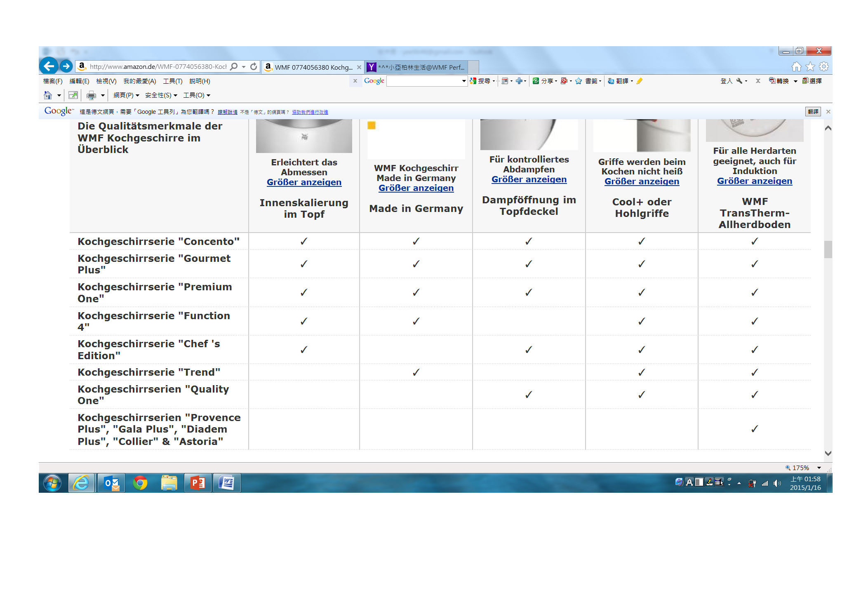This screenshot has width=868, height=614.
Task: Open the zoom level 175% dropdown
Action: [819, 468]
